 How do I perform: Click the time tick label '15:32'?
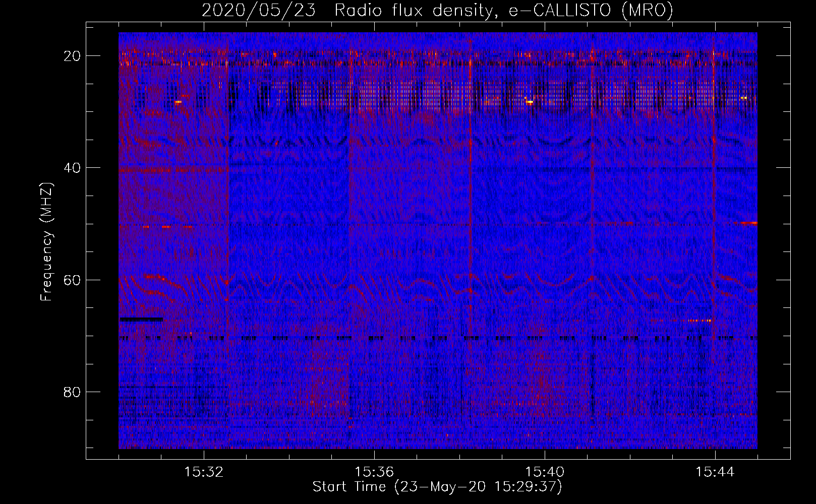pyautogui.click(x=204, y=472)
